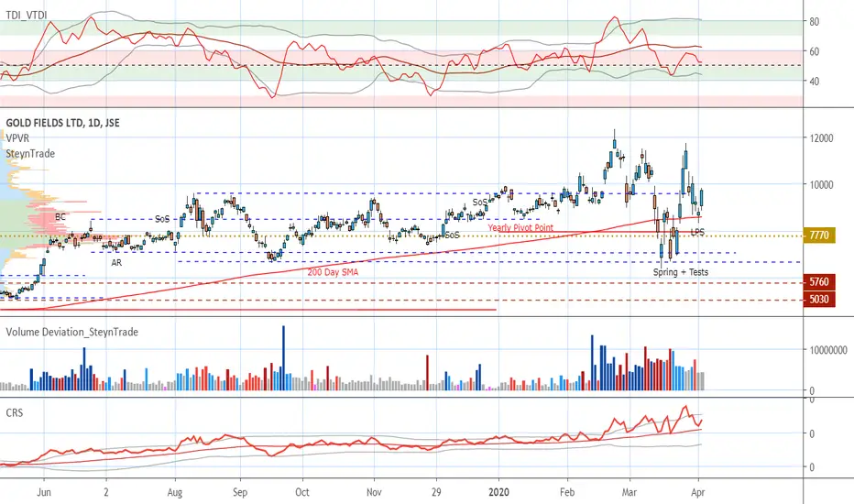The image size is (854, 504).
Task: Select the 200 Day SMA annotation
Action: (333, 272)
